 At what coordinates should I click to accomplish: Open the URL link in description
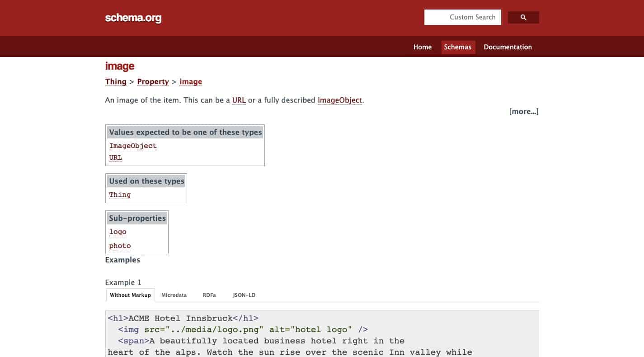coord(239,100)
